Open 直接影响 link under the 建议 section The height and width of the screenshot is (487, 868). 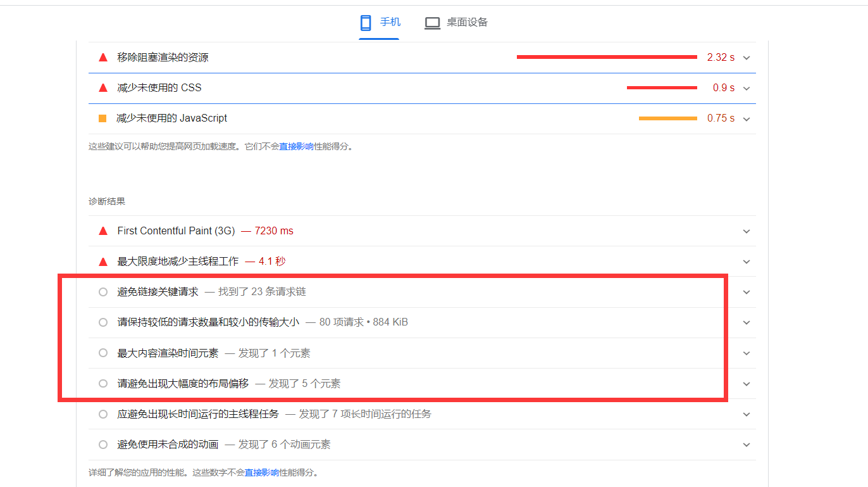point(296,147)
